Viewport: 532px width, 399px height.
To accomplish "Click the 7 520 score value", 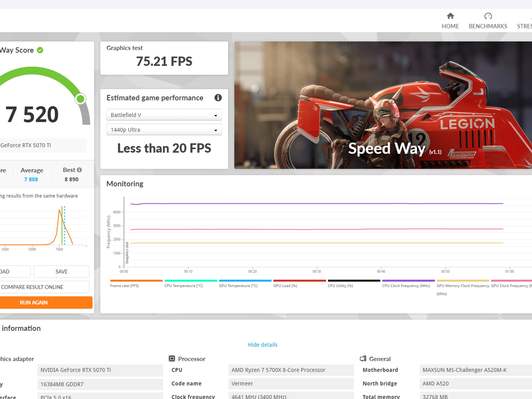I will point(32,114).
